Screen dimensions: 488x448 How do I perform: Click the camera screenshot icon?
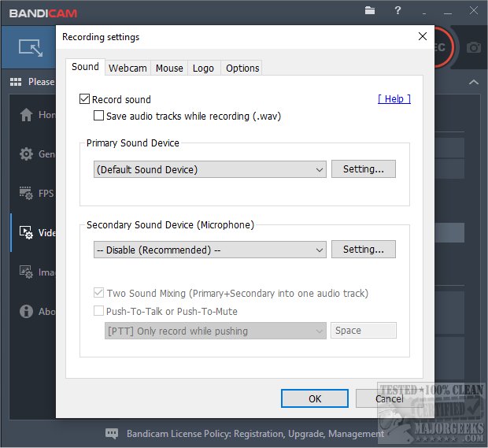coord(473,47)
